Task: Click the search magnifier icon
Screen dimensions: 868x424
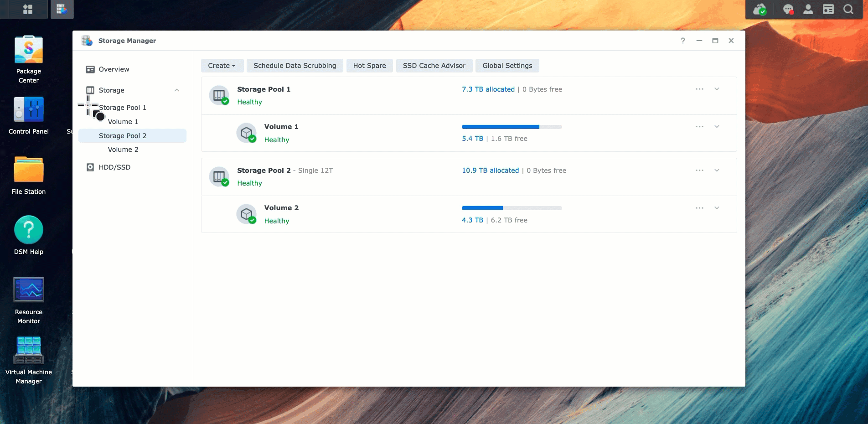Action: coord(848,10)
